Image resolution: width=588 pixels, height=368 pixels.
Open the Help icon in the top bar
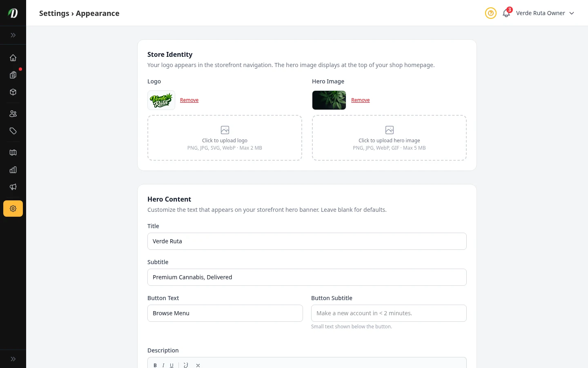click(x=491, y=13)
